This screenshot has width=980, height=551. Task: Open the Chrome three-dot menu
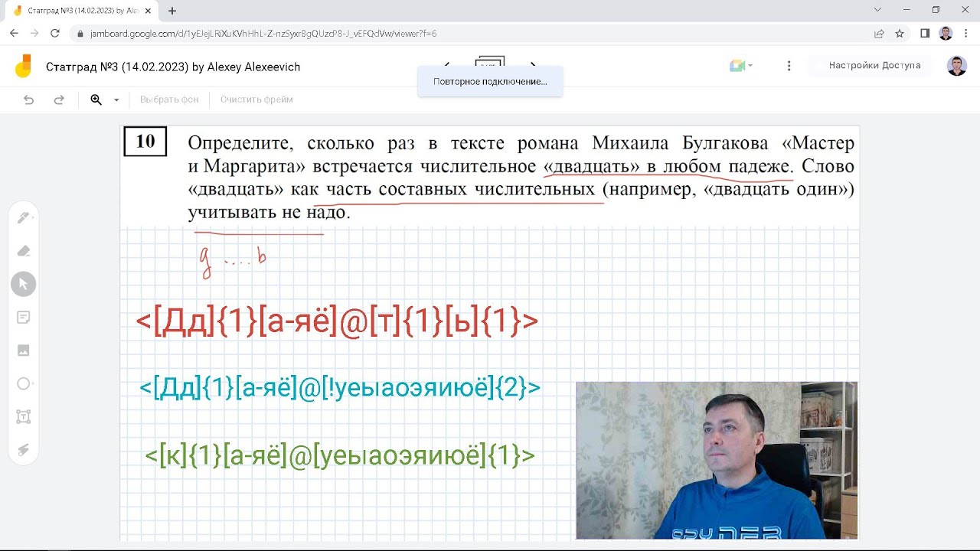[966, 34]
